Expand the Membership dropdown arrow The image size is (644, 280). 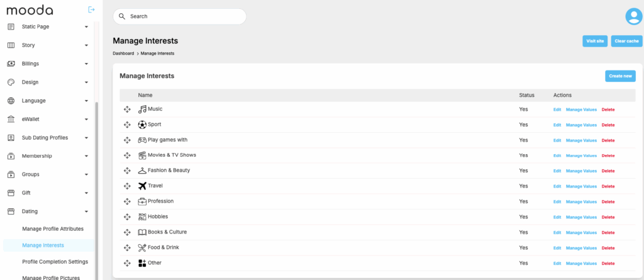pos(86,156)
